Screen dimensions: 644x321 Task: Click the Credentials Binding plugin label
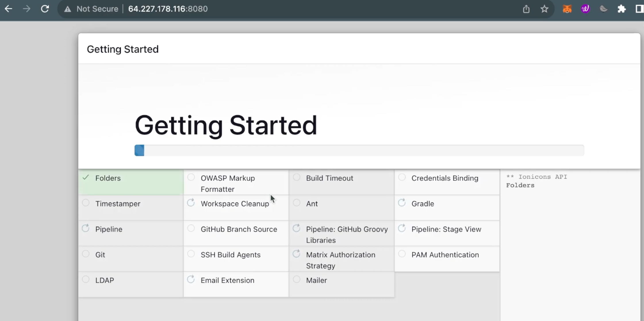coord(445,178)
